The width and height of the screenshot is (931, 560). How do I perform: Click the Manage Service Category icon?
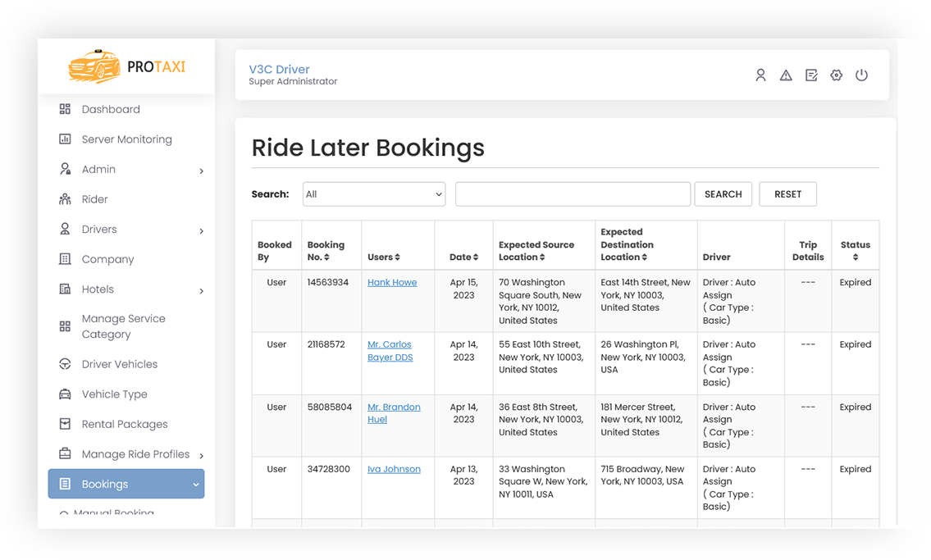pyautogui.click(x=66, y=326)
